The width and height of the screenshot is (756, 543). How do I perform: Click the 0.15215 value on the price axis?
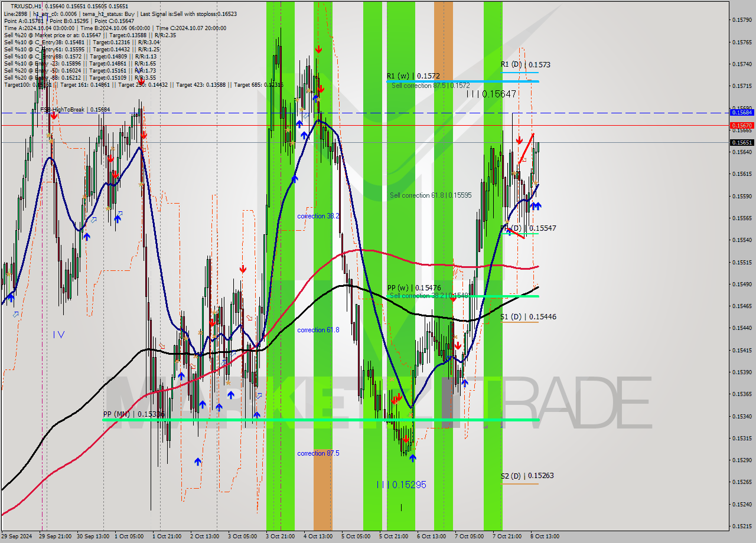coord(742,526)
